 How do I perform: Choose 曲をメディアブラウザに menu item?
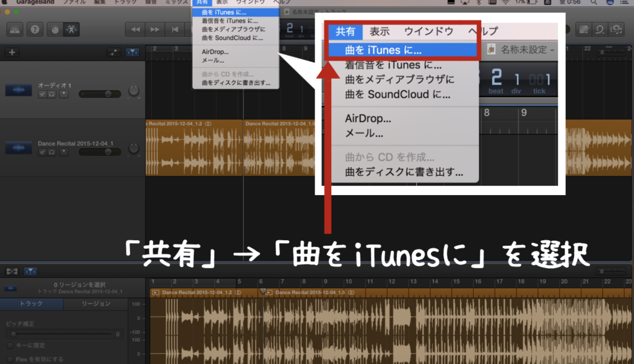click(235, 29)
